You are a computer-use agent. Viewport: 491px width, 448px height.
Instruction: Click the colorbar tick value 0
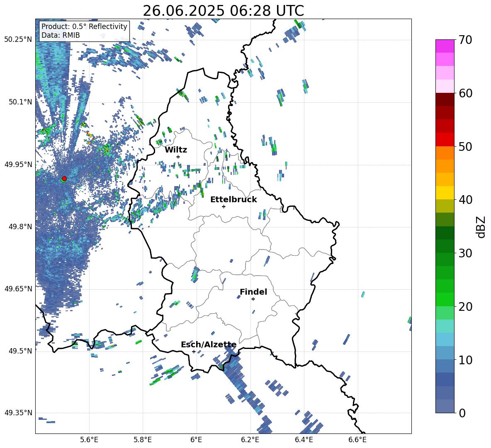tap(462, 413)
